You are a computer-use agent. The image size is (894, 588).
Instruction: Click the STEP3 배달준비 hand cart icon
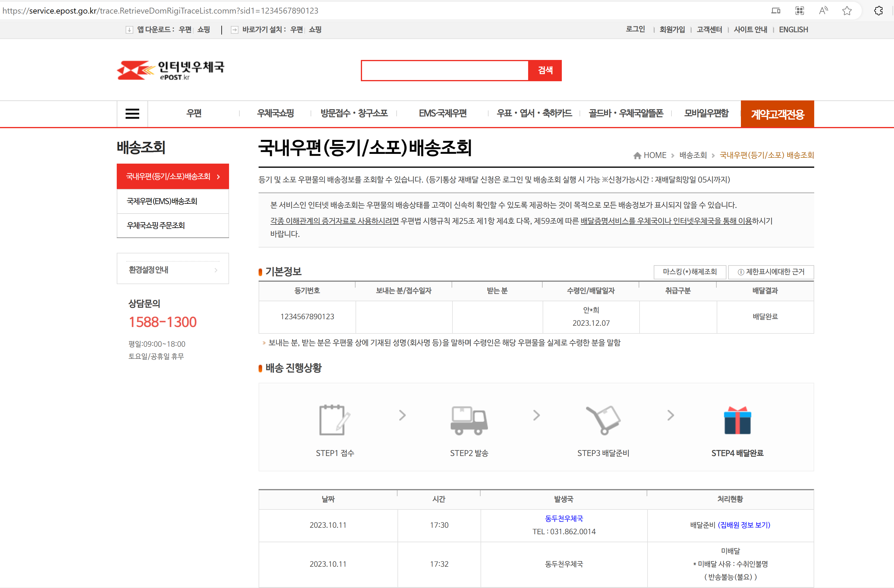point(603,420)
